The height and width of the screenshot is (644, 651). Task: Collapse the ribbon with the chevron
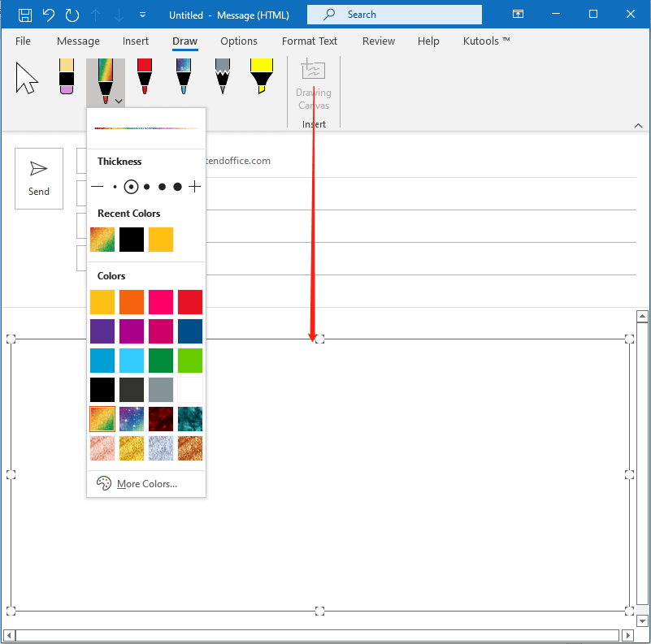[x=638, y=125]
